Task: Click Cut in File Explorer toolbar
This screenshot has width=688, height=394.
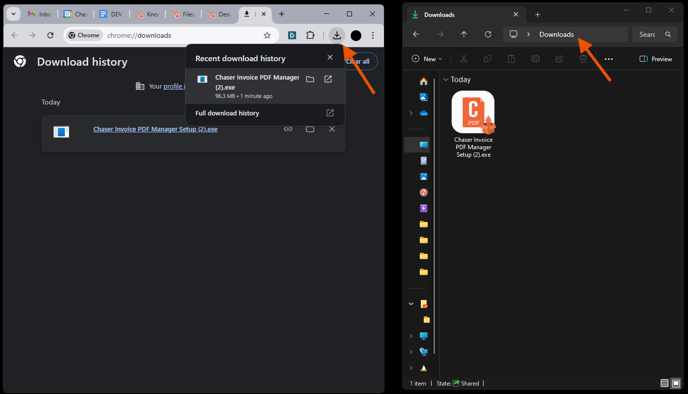Action: 463,59
